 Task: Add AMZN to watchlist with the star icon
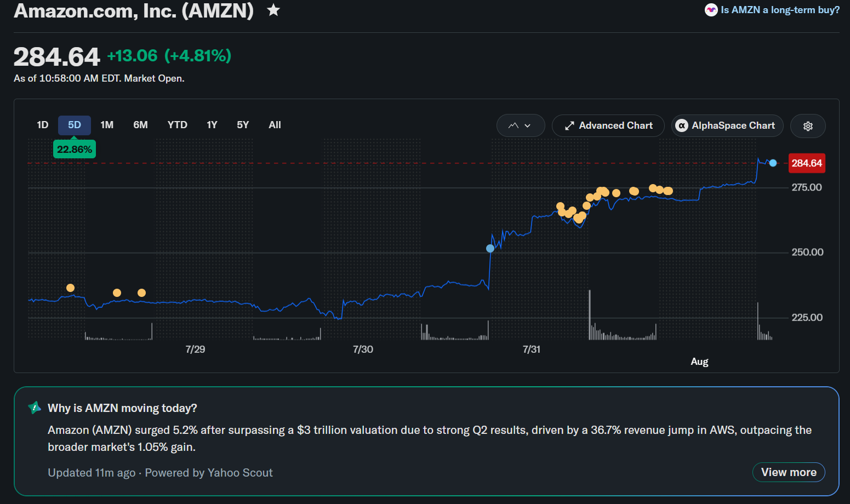273,10
